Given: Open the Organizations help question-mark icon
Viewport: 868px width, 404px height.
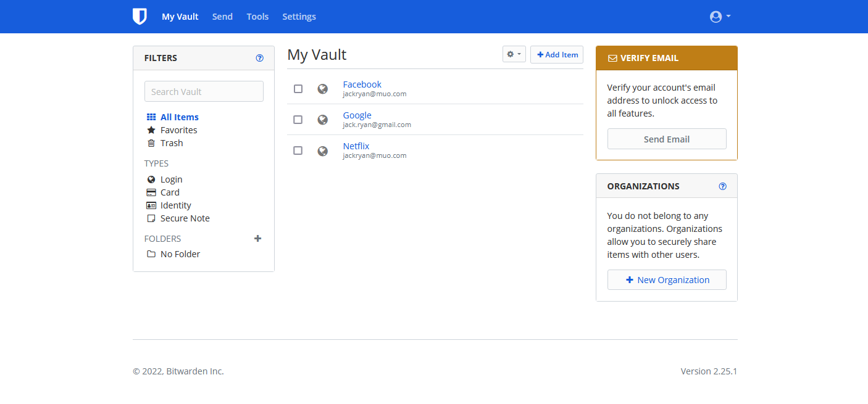Looking at the screenshot, I should coord(723,186).
